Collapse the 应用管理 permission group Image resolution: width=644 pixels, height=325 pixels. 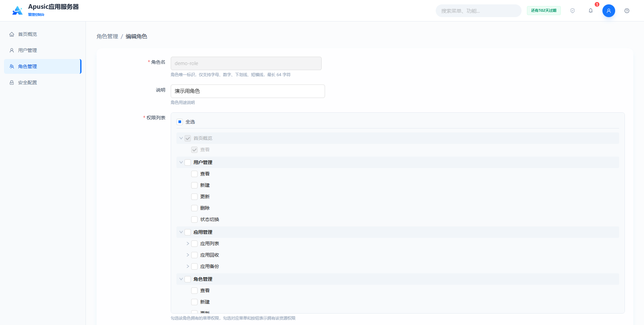181,232
